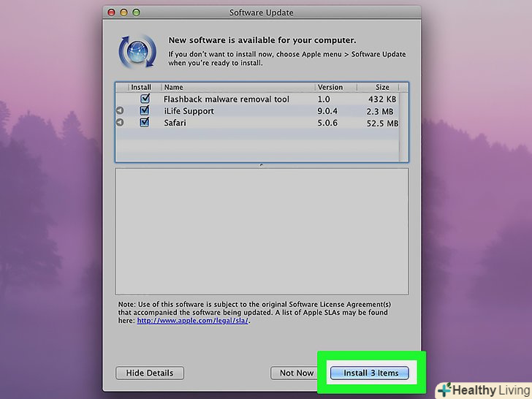Close the Software Update window
Screen dimensions: 532x399
pos(111,12)
